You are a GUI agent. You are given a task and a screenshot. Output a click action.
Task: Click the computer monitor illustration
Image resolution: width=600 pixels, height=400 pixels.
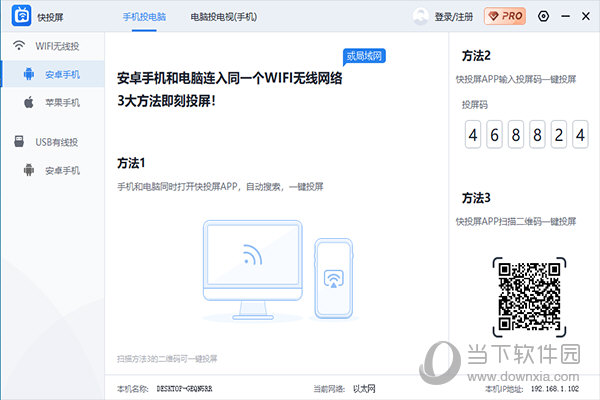coord(253,270)
